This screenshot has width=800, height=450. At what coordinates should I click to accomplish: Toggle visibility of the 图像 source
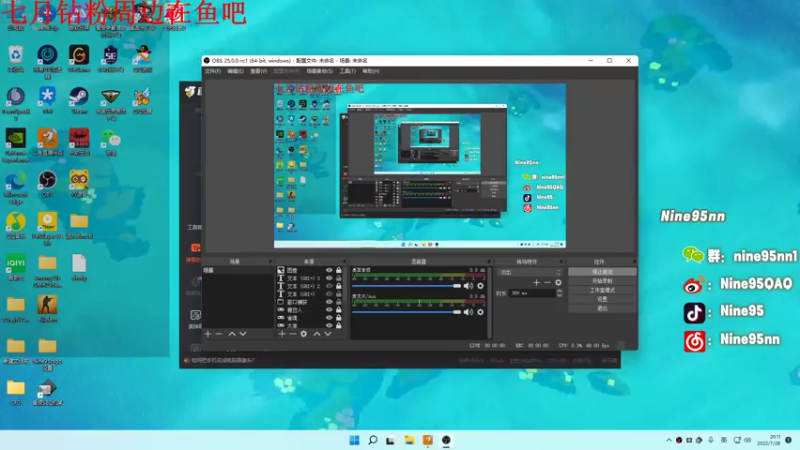pyautogui.click(x=329, y=270)
